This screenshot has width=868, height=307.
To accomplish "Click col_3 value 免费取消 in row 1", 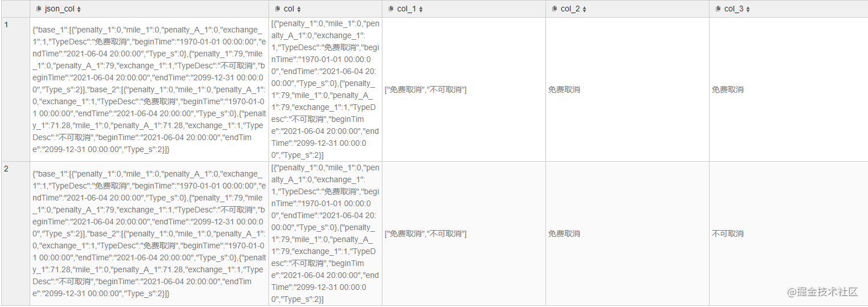I will pyautogui.click(x=728, y=90).
